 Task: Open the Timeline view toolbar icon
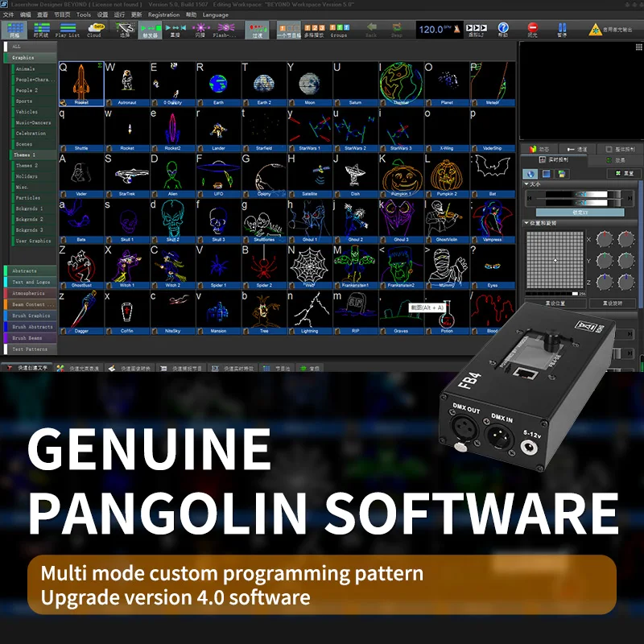41,30
